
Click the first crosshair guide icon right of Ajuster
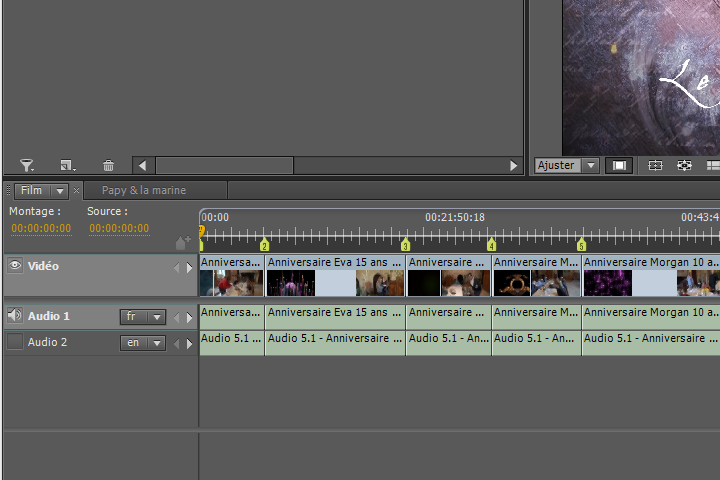pyautogui.click(x=655, y=166)
